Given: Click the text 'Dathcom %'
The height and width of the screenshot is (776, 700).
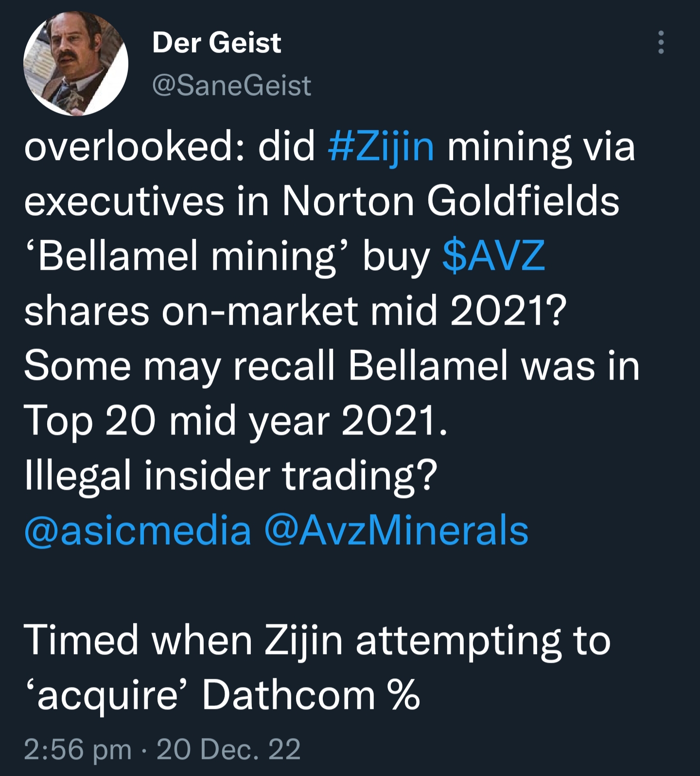Looking at the screenshot, I should coord(311,695).
